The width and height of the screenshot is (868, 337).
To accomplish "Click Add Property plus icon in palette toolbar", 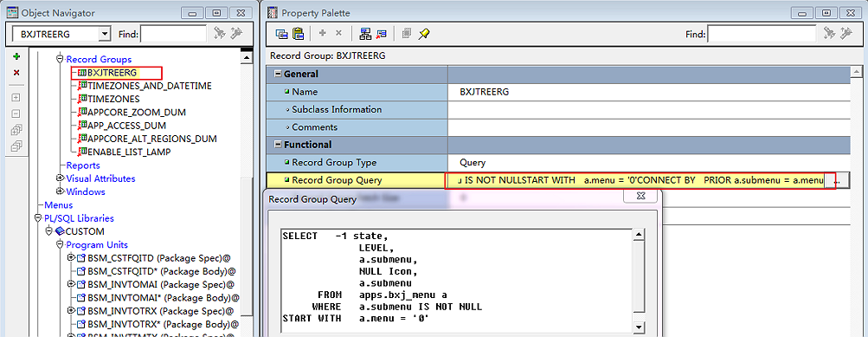I will (322, 34).
